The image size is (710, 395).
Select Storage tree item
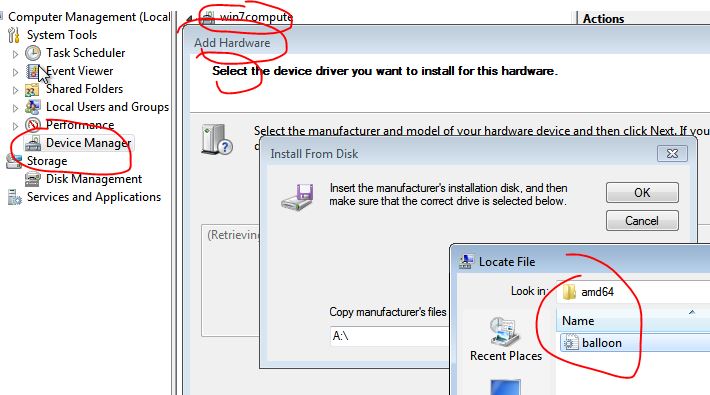coord(47,161)
